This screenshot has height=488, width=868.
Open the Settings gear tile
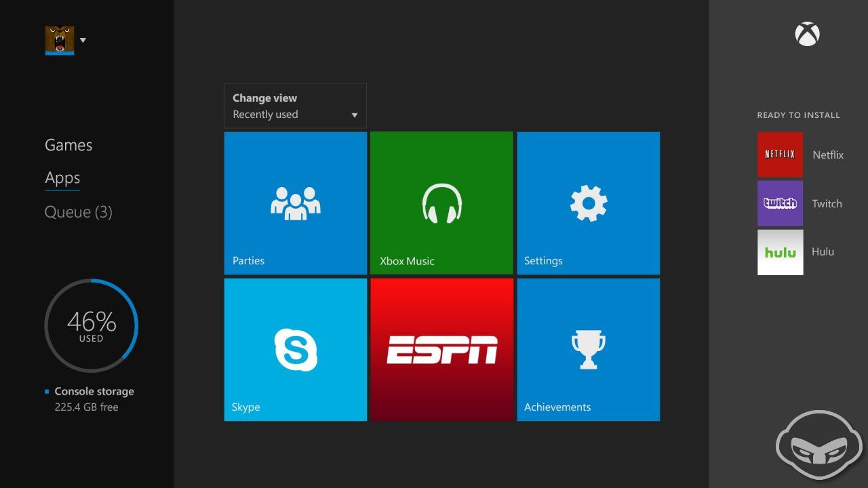[588, 203]
